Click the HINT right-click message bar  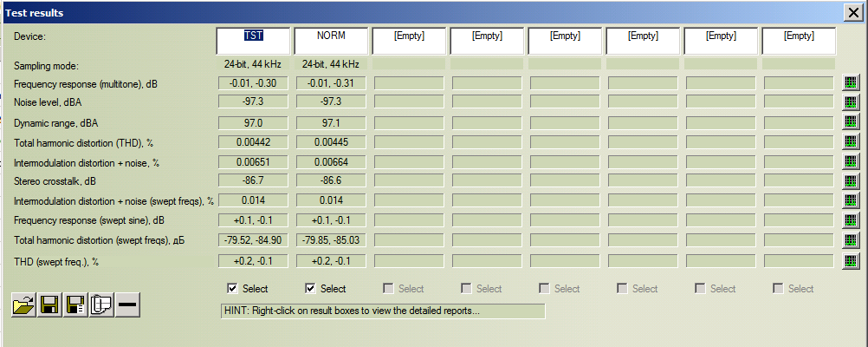383,311
